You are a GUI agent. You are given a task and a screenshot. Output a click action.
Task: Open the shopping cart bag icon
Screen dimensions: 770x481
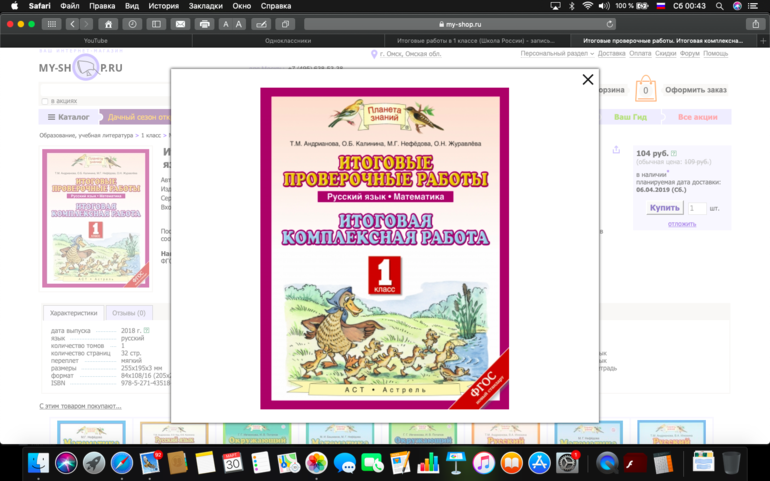(x=645, y=89)
